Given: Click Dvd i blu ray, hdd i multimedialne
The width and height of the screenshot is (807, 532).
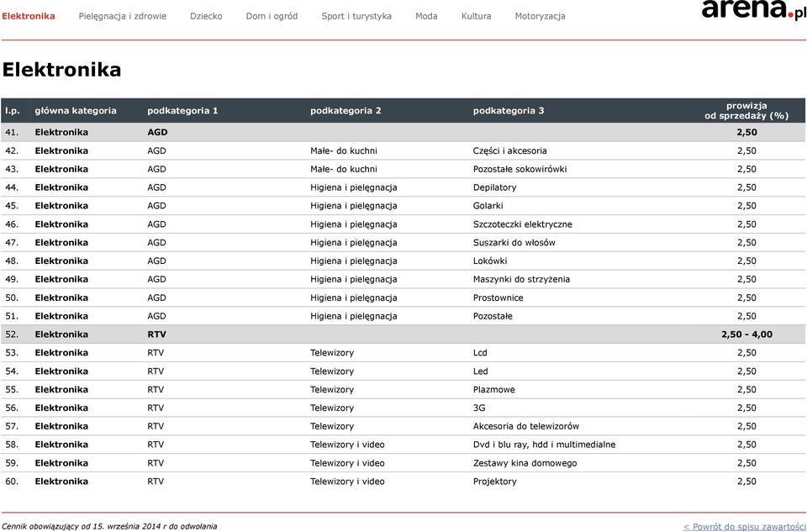Looking at the screenshot, I should [x=544, y=445].
